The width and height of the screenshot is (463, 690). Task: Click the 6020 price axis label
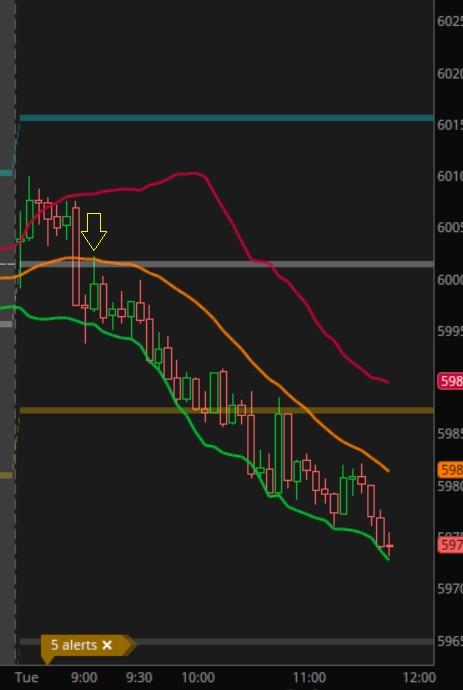coord(450,73)
